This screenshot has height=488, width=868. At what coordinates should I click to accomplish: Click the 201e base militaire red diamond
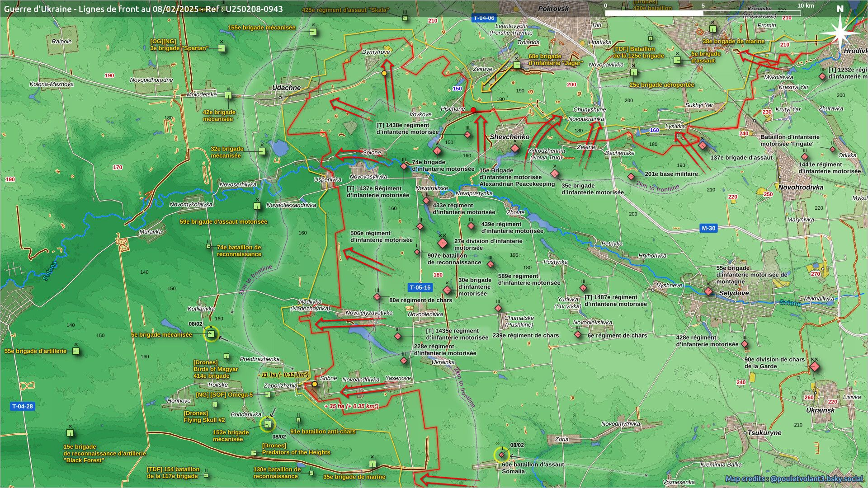[x=631, y=177]
